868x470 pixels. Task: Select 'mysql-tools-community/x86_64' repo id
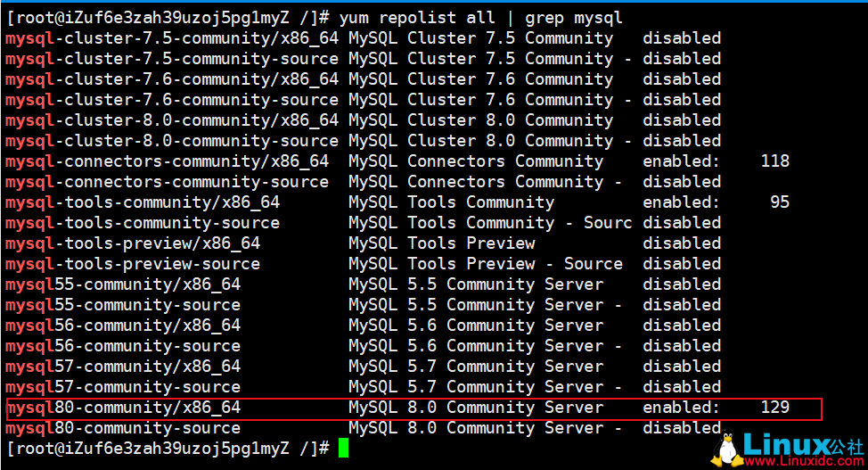click(143, 202)
